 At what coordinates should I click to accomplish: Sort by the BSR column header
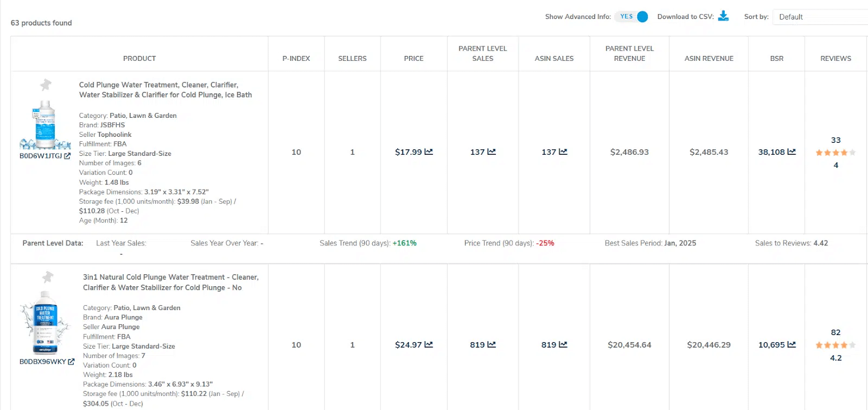[776, 59]
